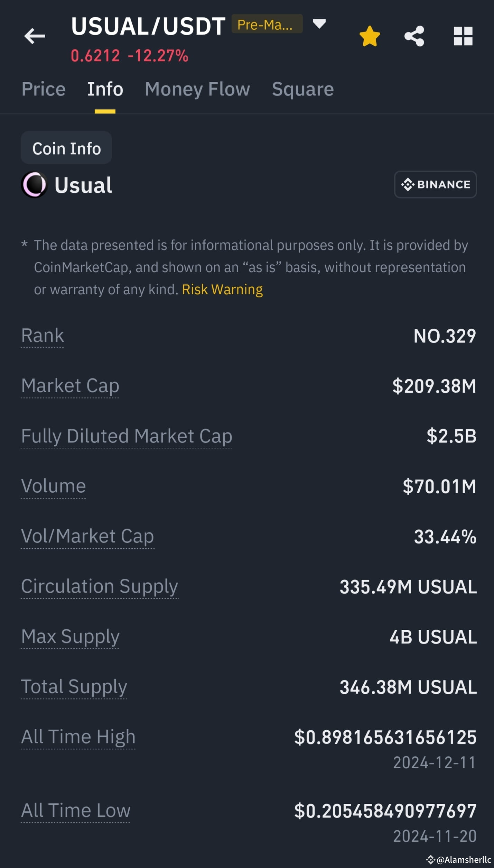Open the four-square grid layout icon
Image resolution: width=494 pixels, height=868 pixels.
463,36
